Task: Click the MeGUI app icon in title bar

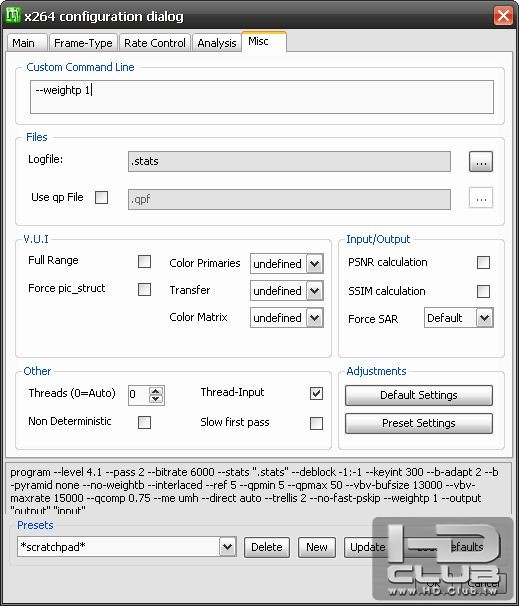Action: point(13,15)
